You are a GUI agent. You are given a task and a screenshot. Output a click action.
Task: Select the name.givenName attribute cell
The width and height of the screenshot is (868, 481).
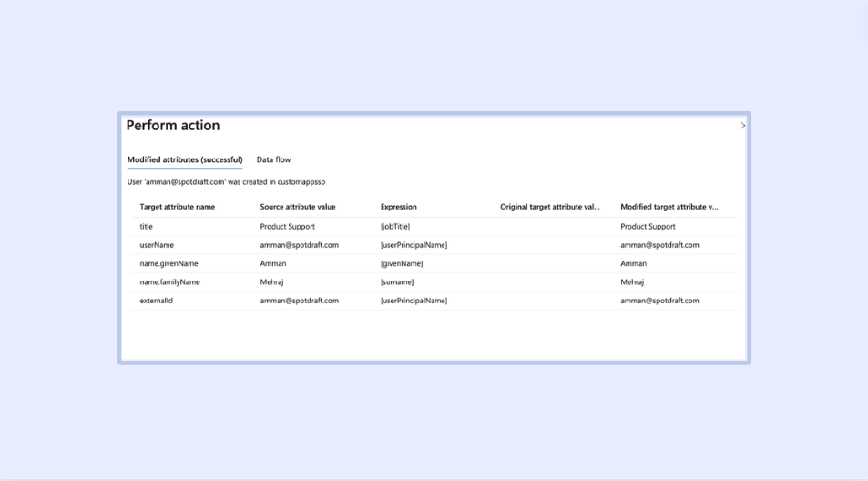(168, 263)
